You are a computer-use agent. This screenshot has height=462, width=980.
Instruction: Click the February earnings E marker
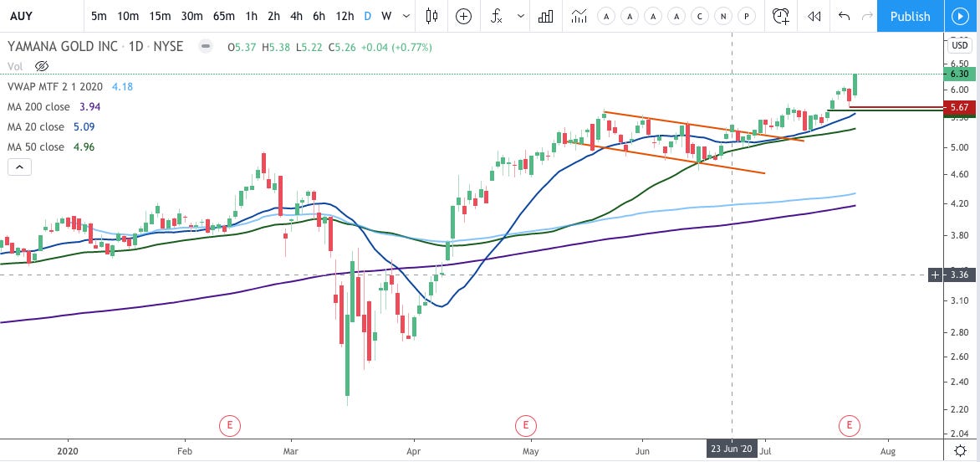(x=229, y=426)
